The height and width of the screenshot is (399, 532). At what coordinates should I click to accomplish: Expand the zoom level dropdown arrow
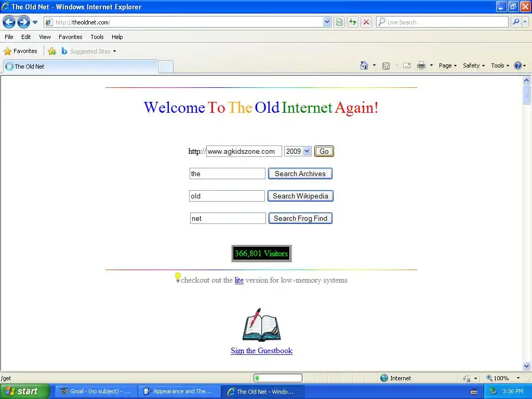(x=518, y=378)
